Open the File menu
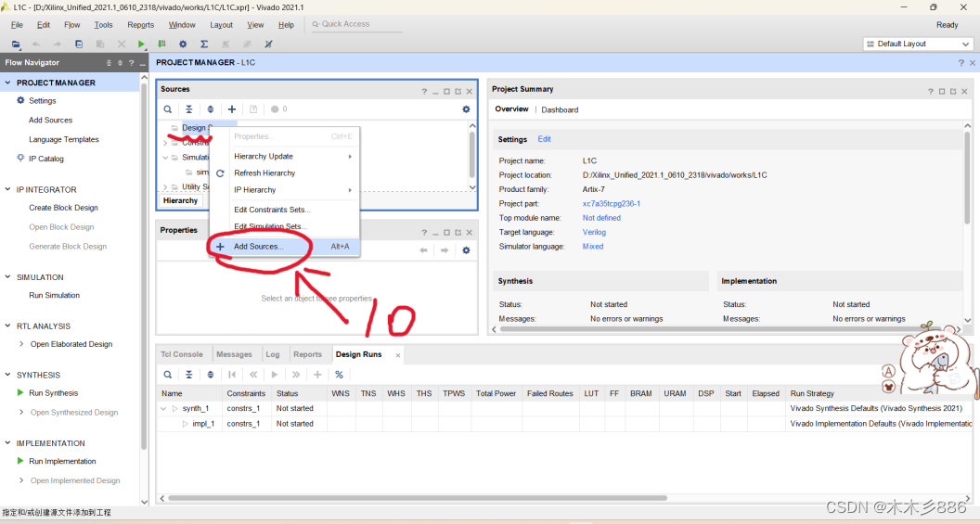980x524 pixels. point(17,25)
